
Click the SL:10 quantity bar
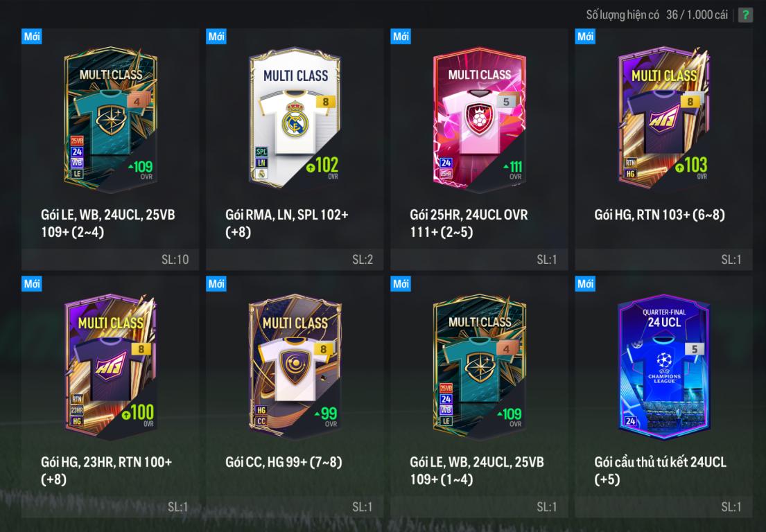point(110,259)
